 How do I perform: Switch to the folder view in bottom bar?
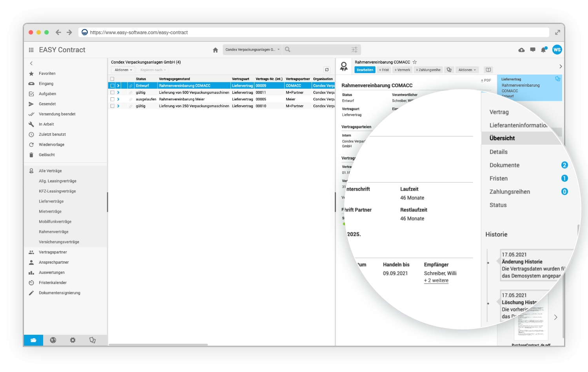click(34, 340)
